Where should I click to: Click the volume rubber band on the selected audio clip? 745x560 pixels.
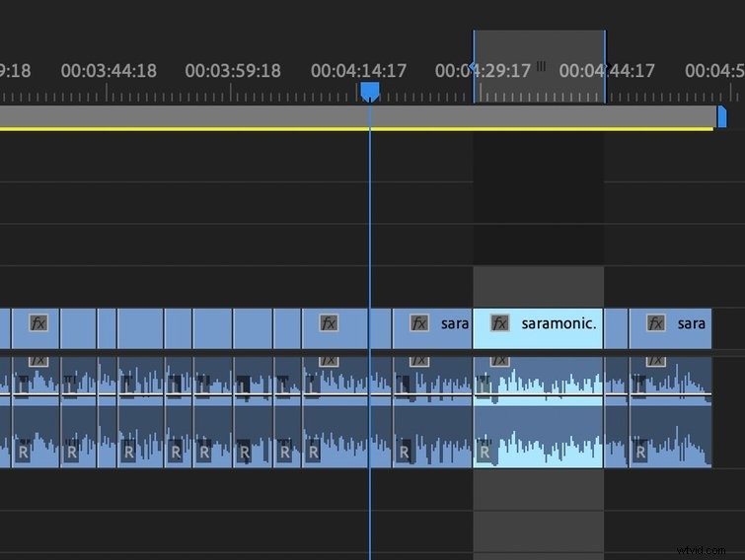(538, 394)
